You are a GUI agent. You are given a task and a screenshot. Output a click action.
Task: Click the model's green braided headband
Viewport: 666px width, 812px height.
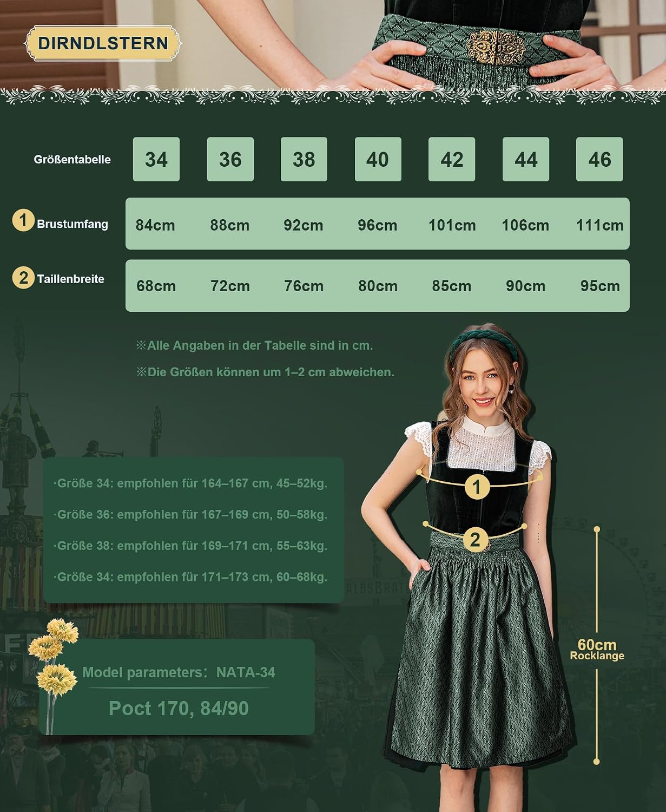[x=485, y=343]
